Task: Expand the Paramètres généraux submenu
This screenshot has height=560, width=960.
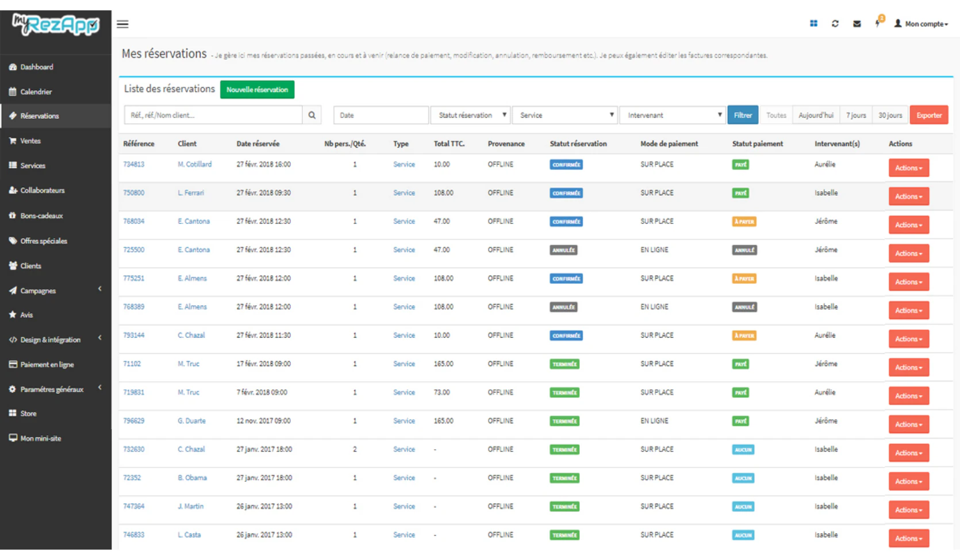Action: (x=56, y=389)
